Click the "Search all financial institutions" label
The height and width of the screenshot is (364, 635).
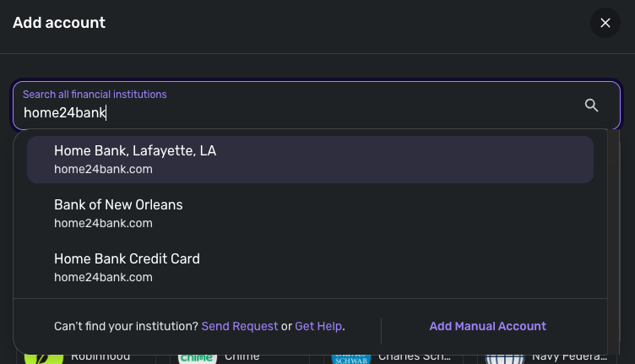95,95
